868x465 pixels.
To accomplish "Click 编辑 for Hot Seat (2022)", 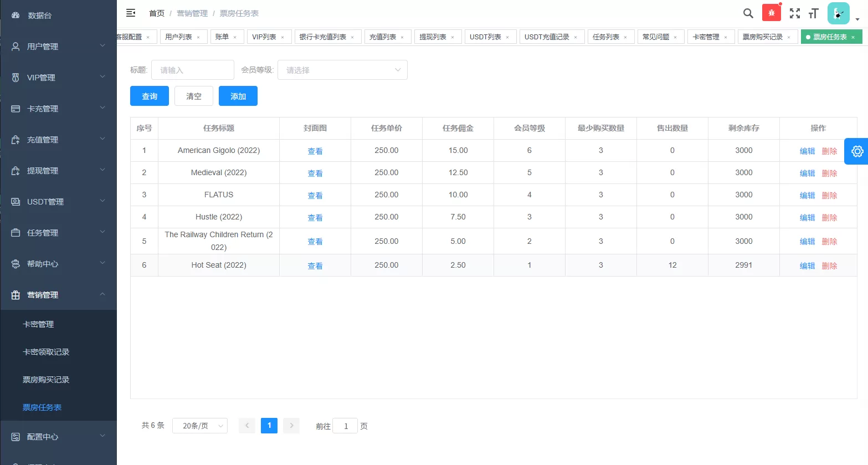I will (807, 265).
